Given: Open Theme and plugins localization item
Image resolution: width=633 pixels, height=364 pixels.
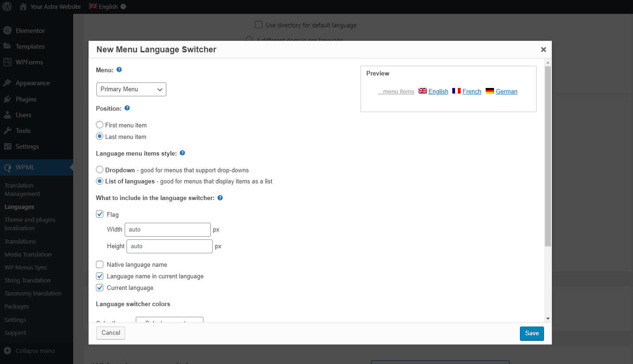Looking at the screenshot, I should 30,224.
